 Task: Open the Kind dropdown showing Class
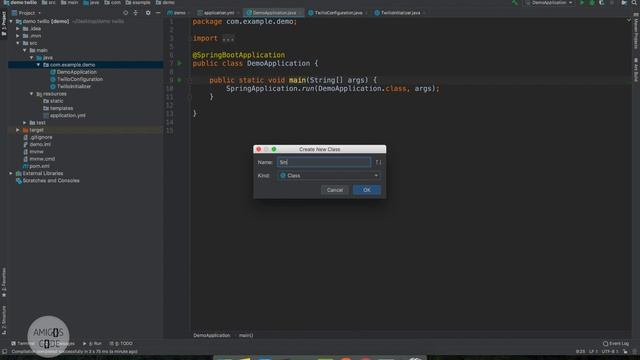[x=329, y=176]
